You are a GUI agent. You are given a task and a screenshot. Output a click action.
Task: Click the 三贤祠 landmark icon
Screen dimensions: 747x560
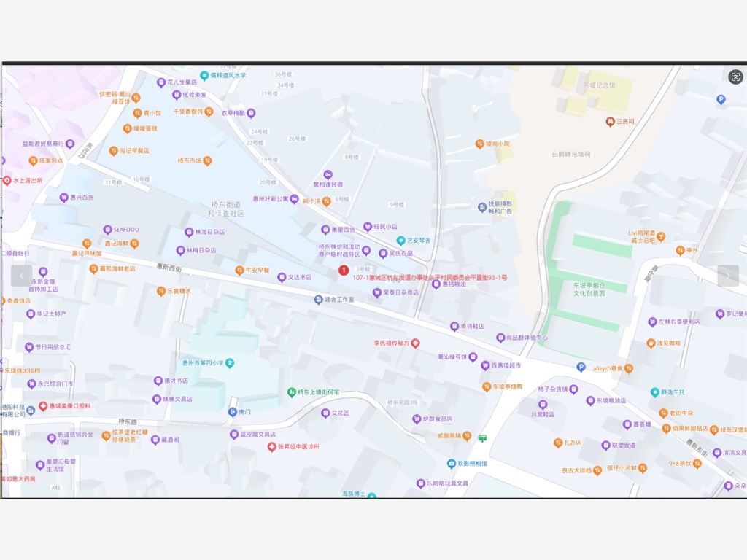tap(610, 121)
